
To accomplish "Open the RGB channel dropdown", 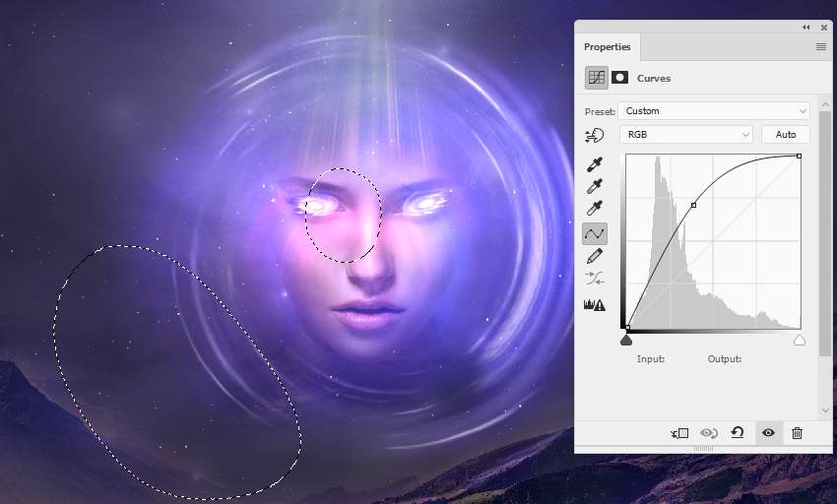I will click(685, 134).
